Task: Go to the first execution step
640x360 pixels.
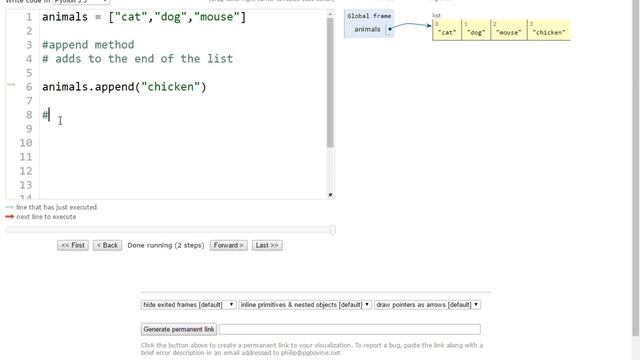Action: click(x=73, y=245)
